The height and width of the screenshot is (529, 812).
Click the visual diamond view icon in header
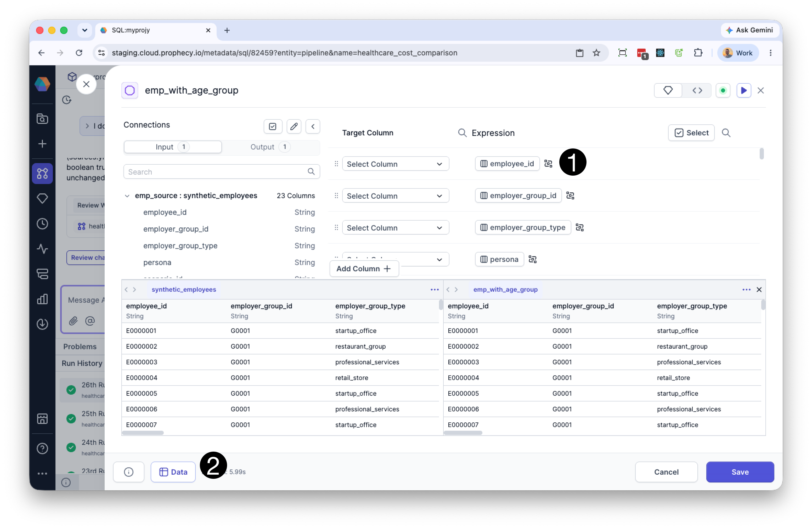pyautogui.click(x=668, y=90)
